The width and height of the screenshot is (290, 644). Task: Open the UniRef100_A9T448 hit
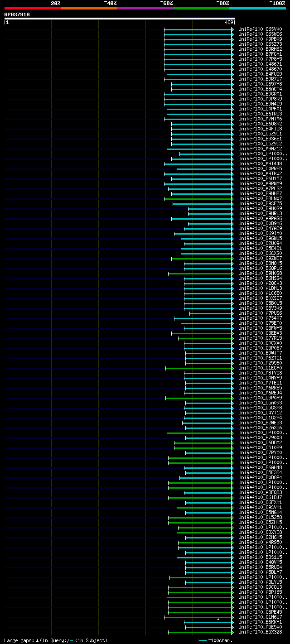pos(260,163)
